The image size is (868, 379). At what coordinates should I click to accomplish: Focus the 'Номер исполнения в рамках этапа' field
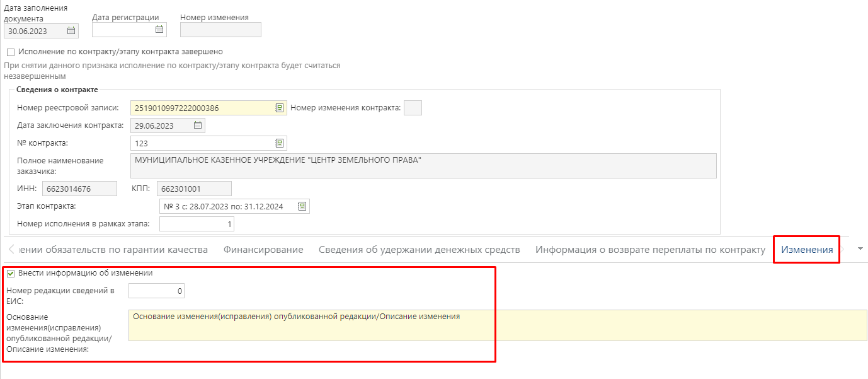197,224
